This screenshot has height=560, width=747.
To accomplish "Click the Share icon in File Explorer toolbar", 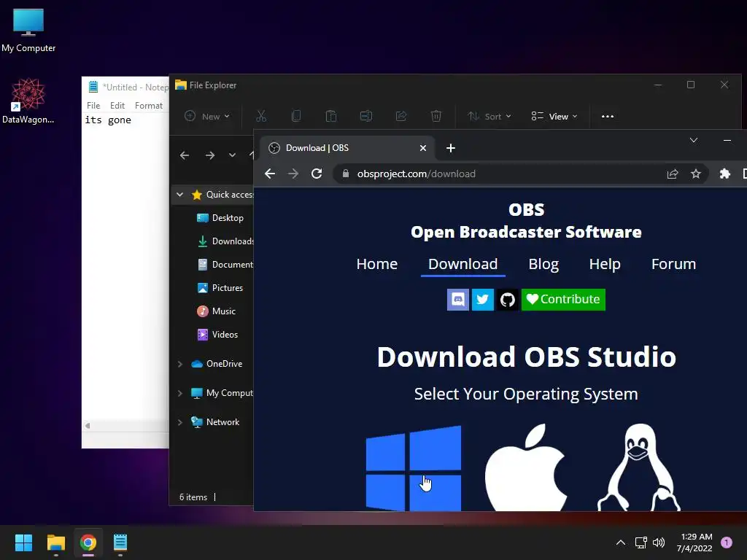I will (400, 116).
